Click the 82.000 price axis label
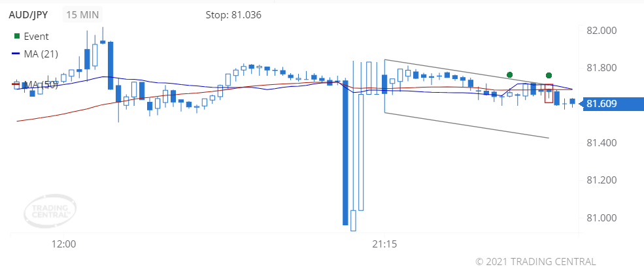Screen dimensions: 644x271 click(602, 31)
